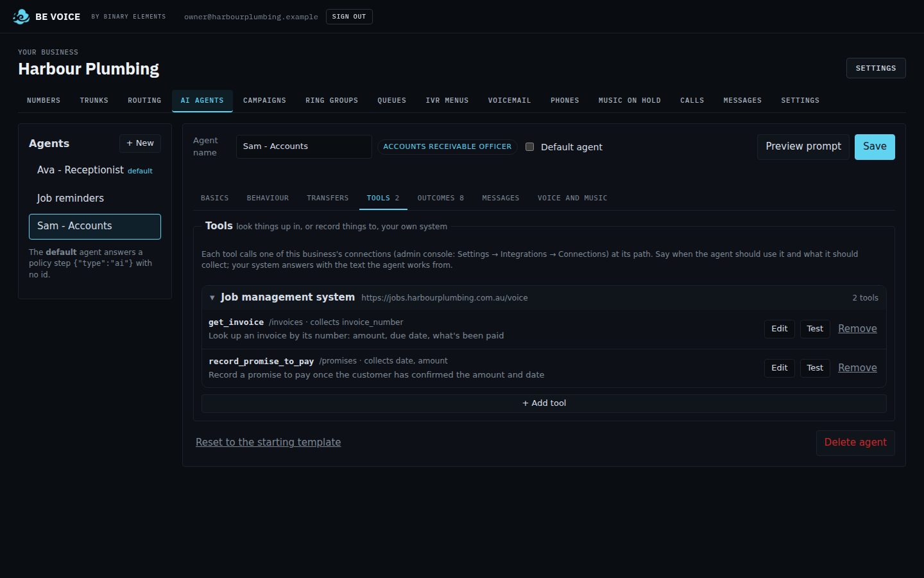Open the Calls tab
Image resolution: width=924 pixels, height=578 pixels.
[692, 101]
